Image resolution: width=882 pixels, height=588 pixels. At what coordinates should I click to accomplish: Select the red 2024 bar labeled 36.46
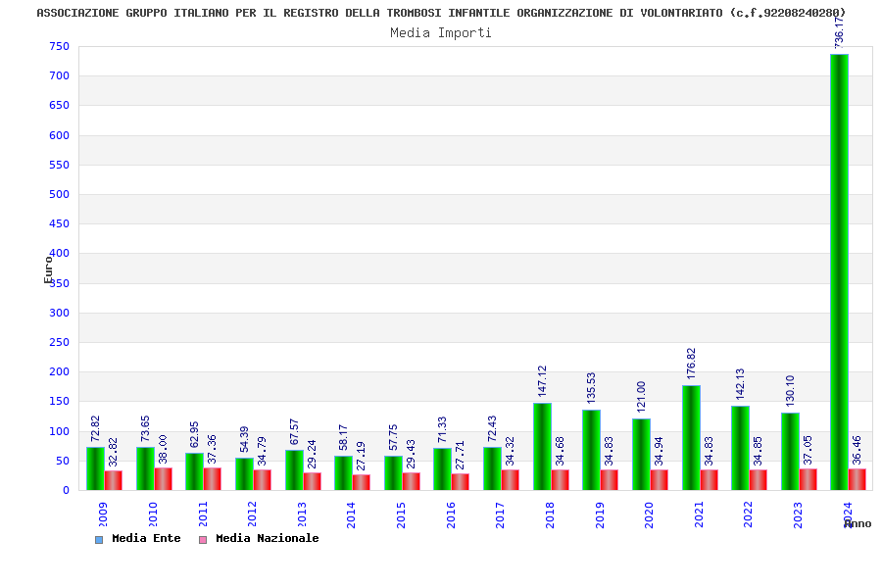point(857,479)
